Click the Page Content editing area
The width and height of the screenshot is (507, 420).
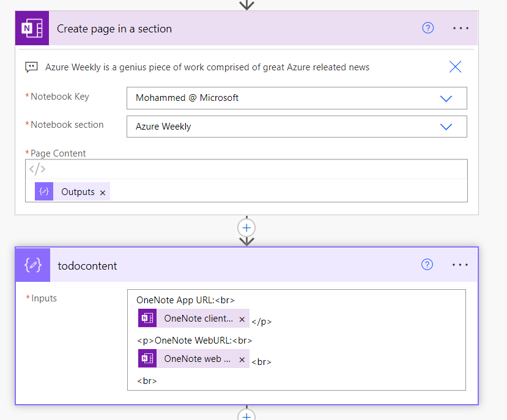(246, 191)
